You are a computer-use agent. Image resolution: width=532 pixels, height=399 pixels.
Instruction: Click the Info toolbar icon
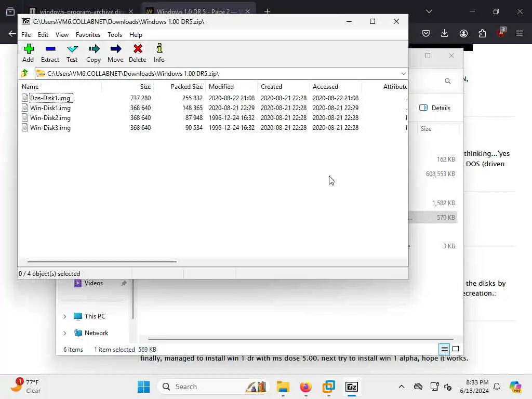159,53
